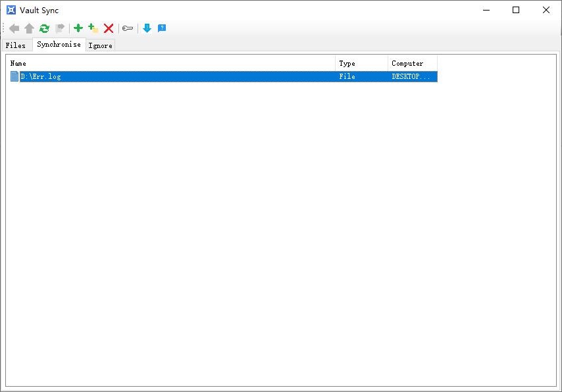This screenshot has height=392, width=562.
Task: Click the Vault Sync title bar logo
Action: pos(11,10)
